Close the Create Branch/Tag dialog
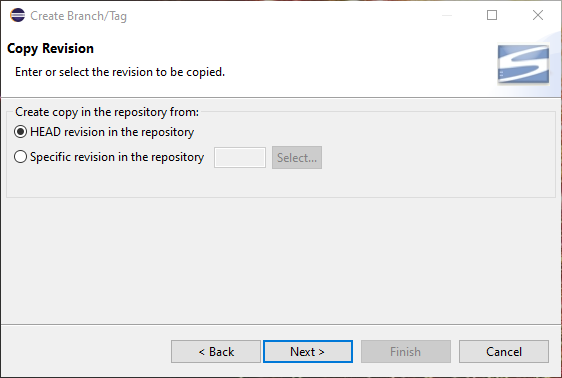This screenshot has height=378, width=562. pyautogui.click(x=538, y=15)
